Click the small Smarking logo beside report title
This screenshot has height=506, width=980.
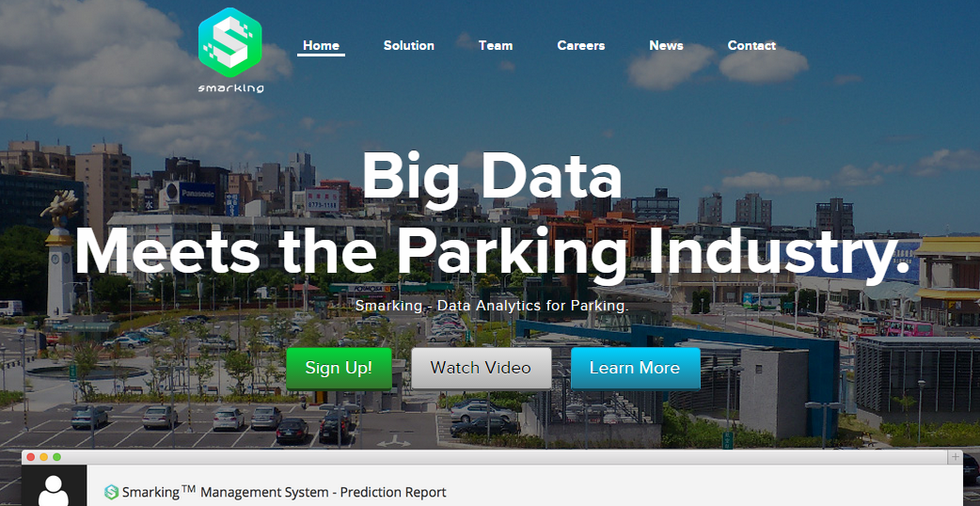[x=112, y=492]
